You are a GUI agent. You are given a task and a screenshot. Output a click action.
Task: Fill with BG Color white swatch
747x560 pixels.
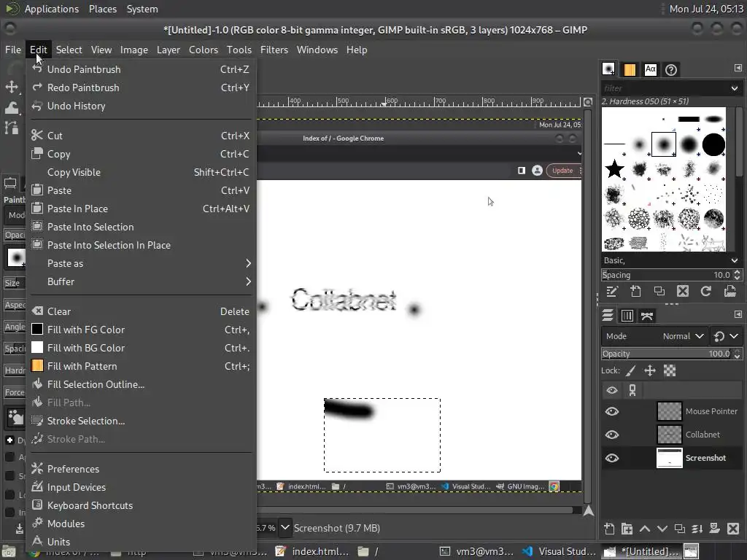(x=37, y=348)
